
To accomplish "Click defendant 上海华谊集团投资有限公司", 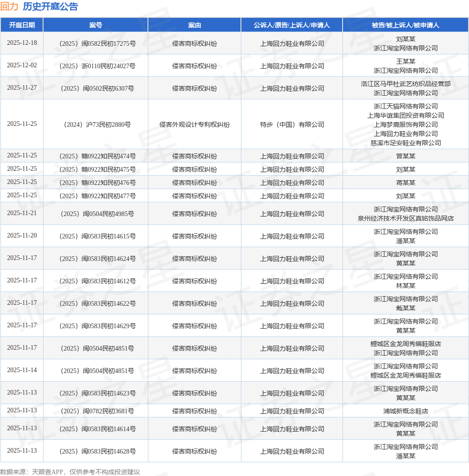I will coord(405,115).
